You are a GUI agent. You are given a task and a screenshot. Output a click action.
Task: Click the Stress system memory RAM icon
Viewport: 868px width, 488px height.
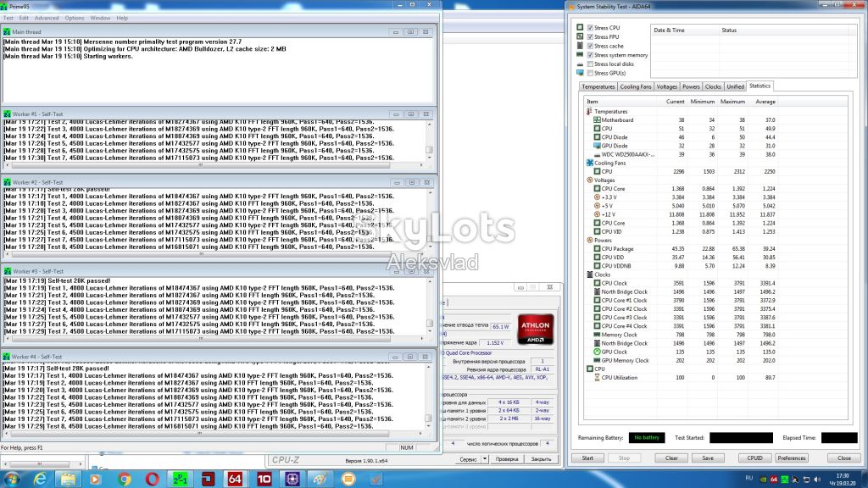click(580, 55)
